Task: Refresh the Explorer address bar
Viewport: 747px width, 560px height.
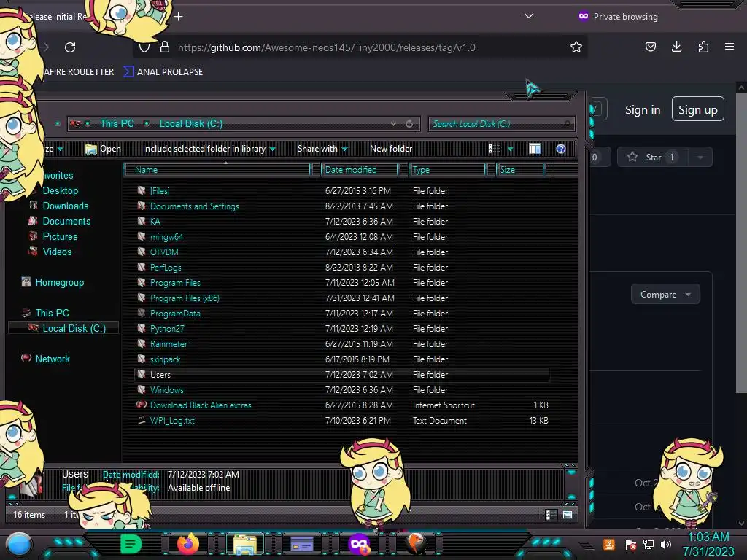Action: click(x=409, y=124)
